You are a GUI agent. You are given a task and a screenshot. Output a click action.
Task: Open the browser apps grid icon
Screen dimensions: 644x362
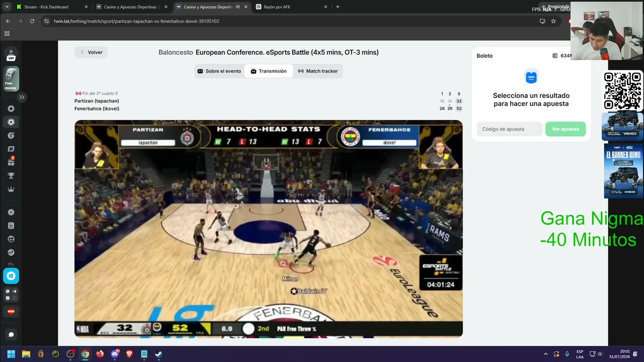(7, 34)
